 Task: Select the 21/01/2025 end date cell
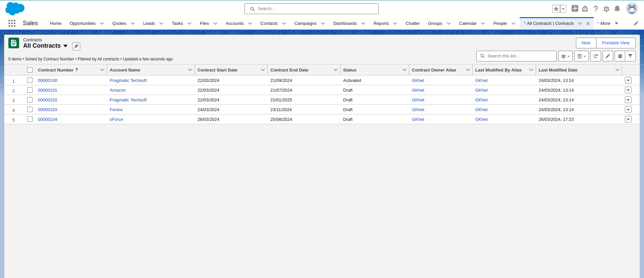tap(281, 100)
